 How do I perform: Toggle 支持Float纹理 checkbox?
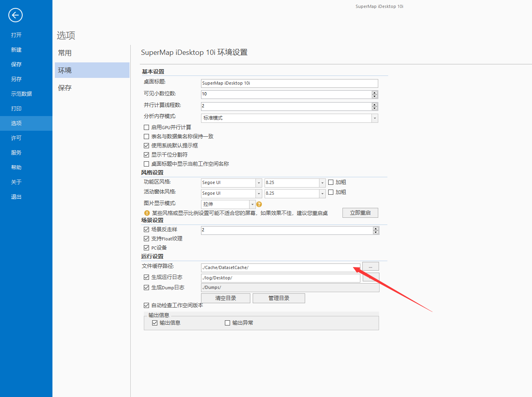point(146,239)
